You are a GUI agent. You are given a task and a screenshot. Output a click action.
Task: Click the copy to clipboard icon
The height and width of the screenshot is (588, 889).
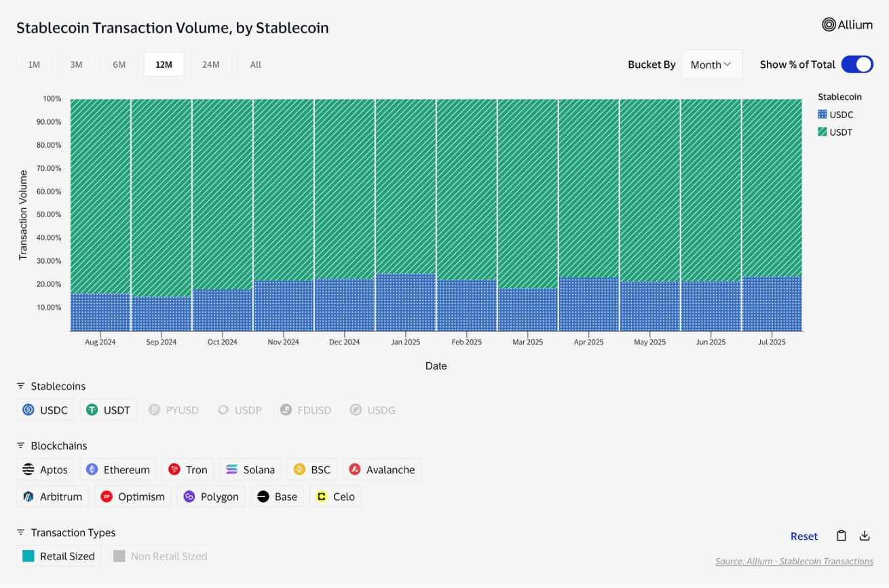point(841,536)
